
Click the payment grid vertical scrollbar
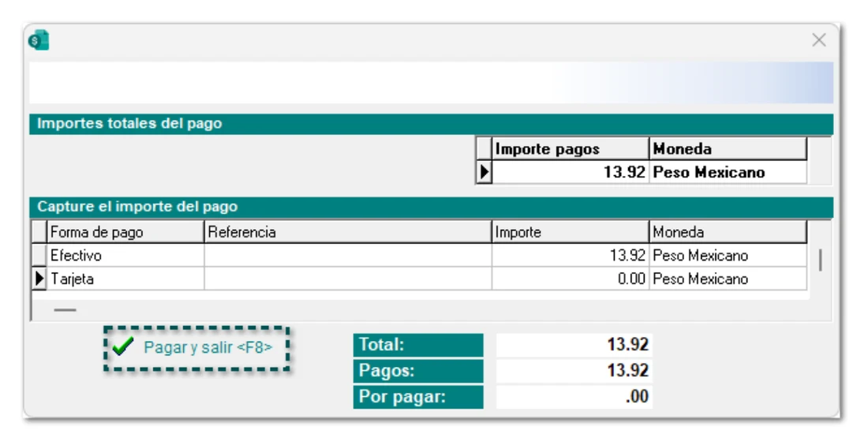pyautogui.click(x=821, y=260)
